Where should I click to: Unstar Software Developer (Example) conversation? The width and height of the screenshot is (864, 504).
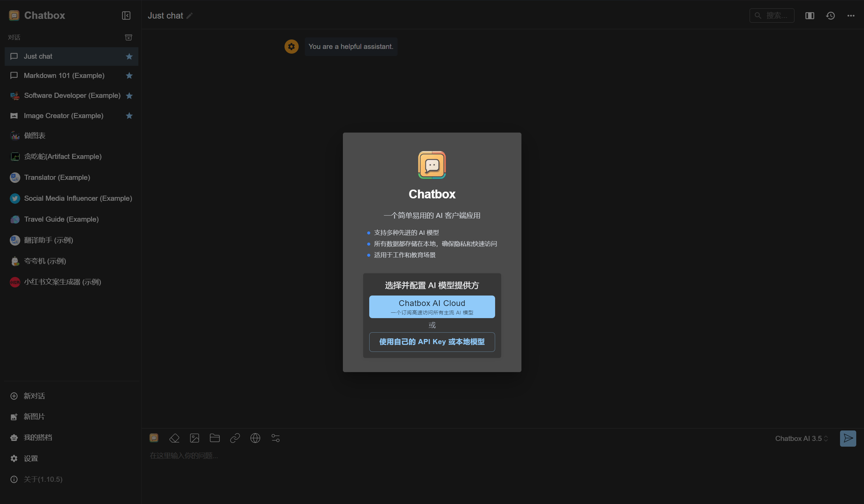click(x=129, y=96)
